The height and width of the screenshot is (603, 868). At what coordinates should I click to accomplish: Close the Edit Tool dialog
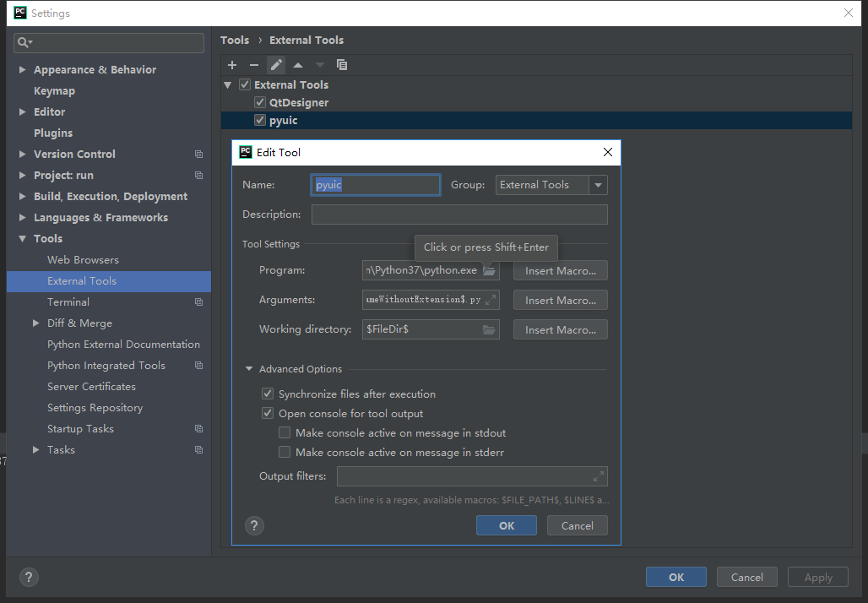click(x=607, y=152)
